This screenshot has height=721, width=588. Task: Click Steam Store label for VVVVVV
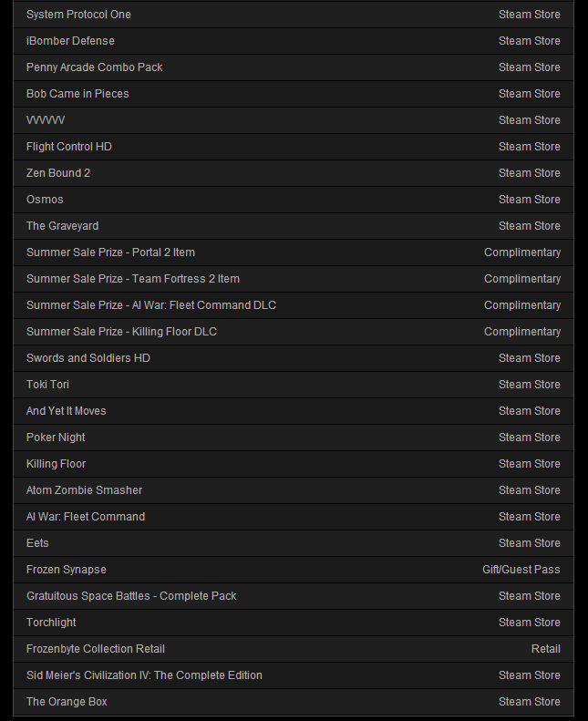pyautogui.click(x=530, y=120)
